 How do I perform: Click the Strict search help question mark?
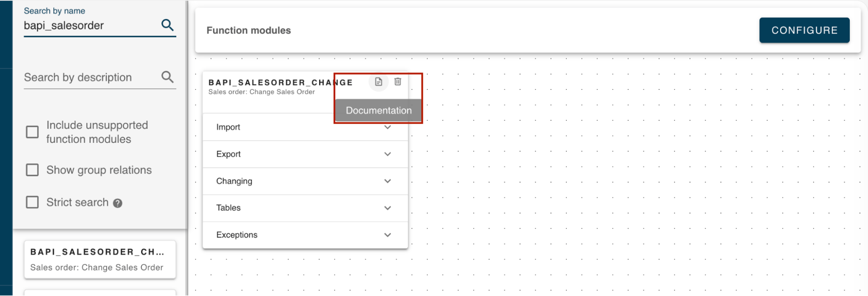click(118, 203)
